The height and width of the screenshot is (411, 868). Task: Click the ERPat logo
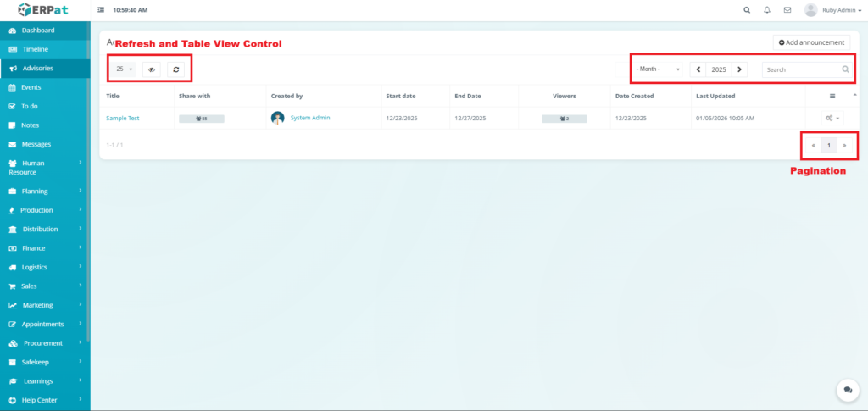coord(43,9)
